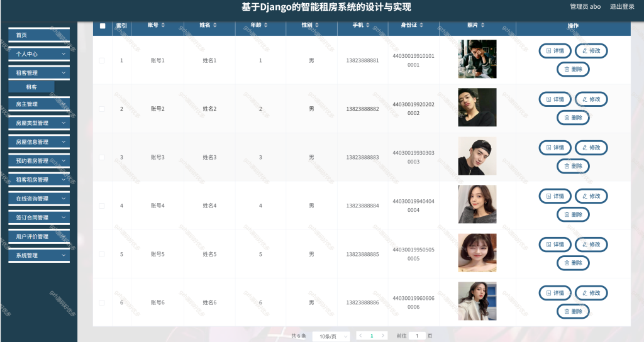Check the checkbox for row 账号1
The width and height of the screenshot is (644, 342).
pos(102,60)
